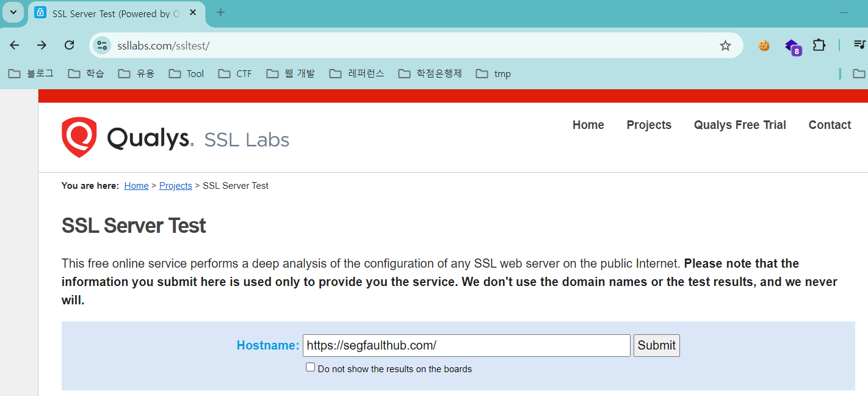The image size is (868, 396).
Task: Open the 레퍼런스 bookmark folder
Action: (356, 74)
